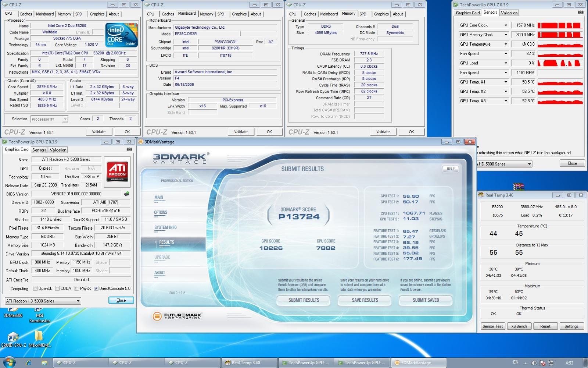Open Validation tab in GPU-Z Graphics Card window

click(58, 150)
